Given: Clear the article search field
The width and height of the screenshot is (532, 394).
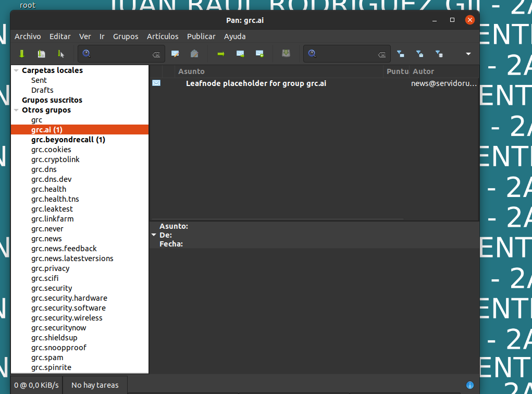Looking at the screenshot, I should point(382,54).
